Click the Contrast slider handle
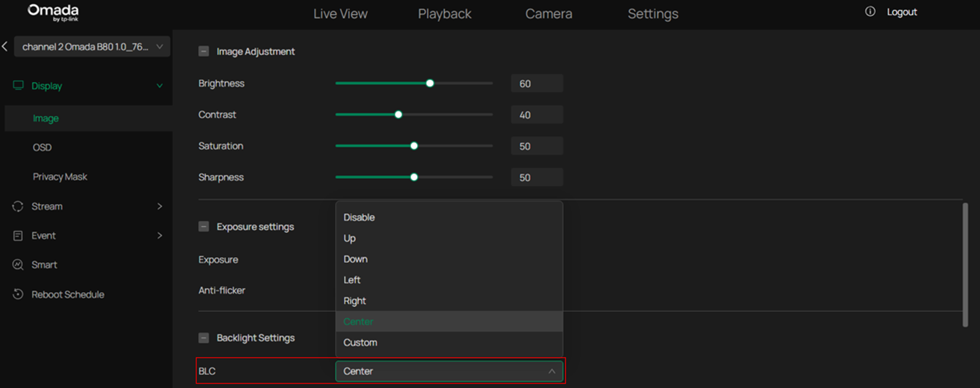 399,115
